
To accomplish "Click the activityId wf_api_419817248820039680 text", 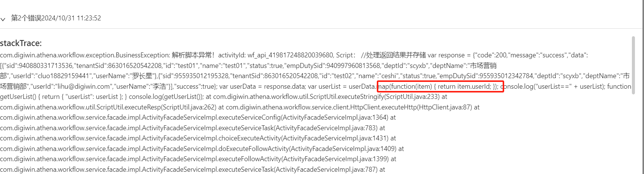I will pyautogui.click(x=276, y=55).
